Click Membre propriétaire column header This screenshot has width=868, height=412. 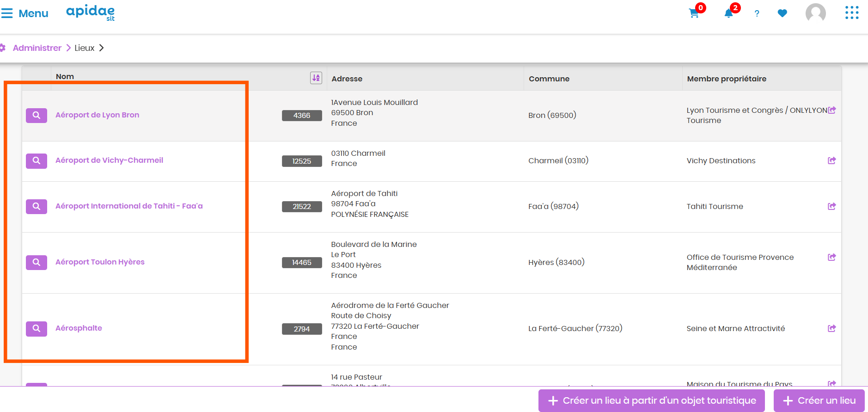pos(727,79)
